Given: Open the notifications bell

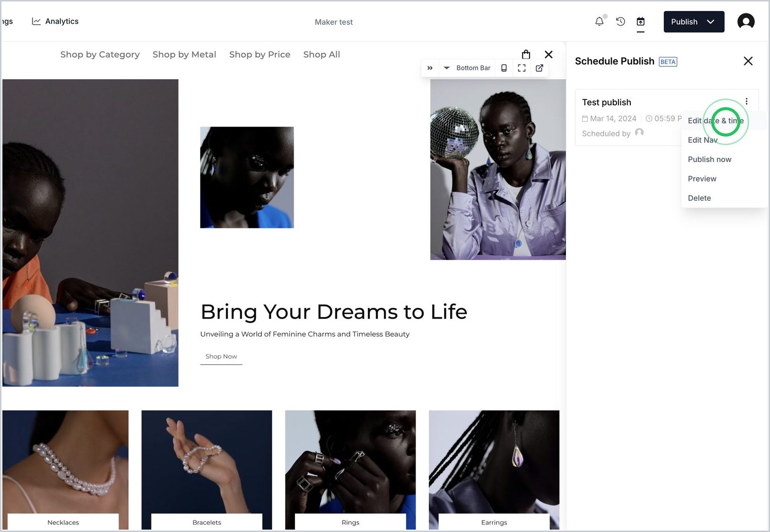Looking at the screenshot, I should click(599, 22).
